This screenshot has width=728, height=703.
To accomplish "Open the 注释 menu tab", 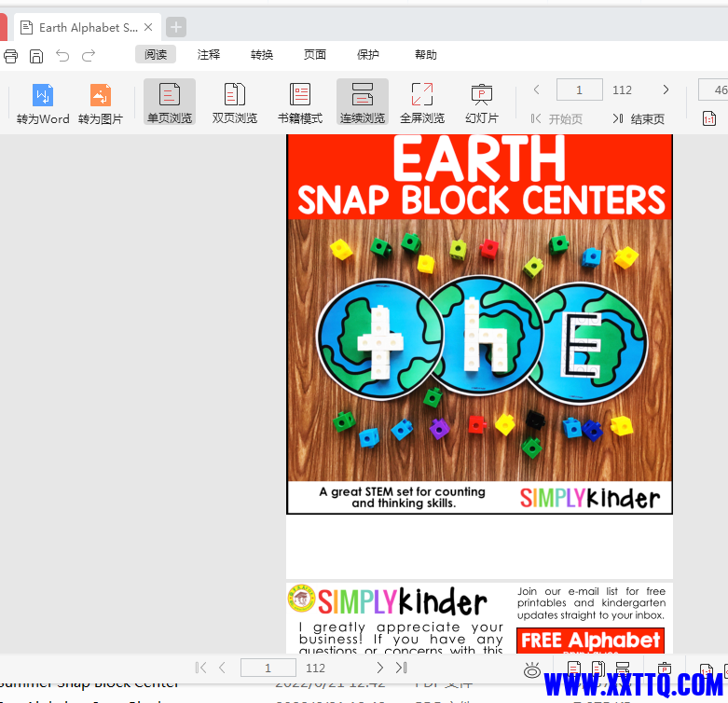I will 209,54.
